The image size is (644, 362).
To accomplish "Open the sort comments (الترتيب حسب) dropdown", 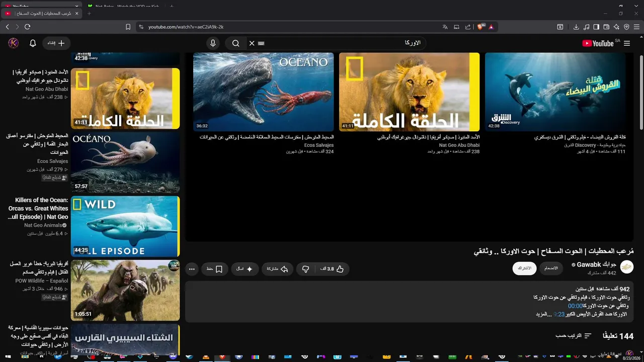I will coord(574,335).
